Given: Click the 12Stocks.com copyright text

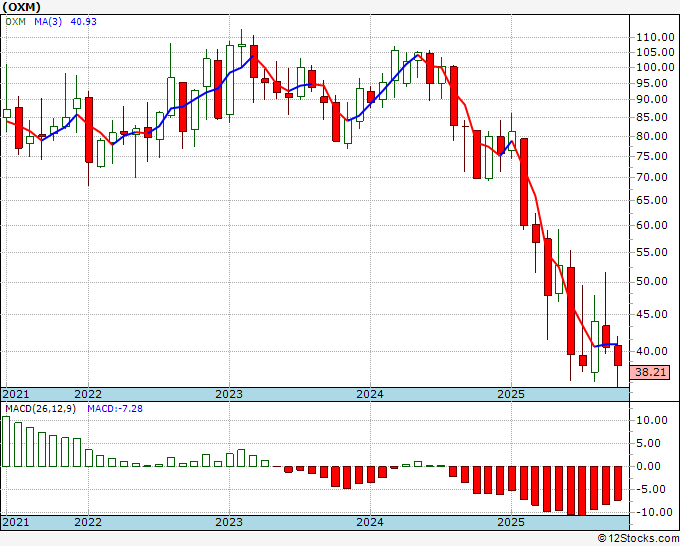Looking at the screenshot, I should point(638,539).
